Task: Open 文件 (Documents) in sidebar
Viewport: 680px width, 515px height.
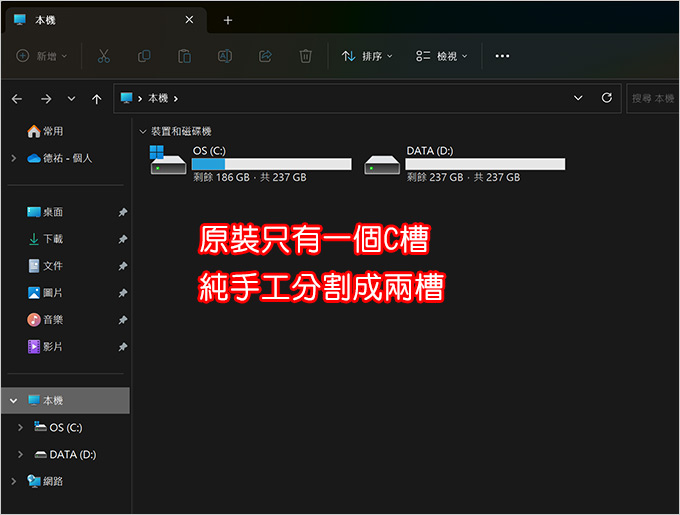Action: tap(45, 266)
